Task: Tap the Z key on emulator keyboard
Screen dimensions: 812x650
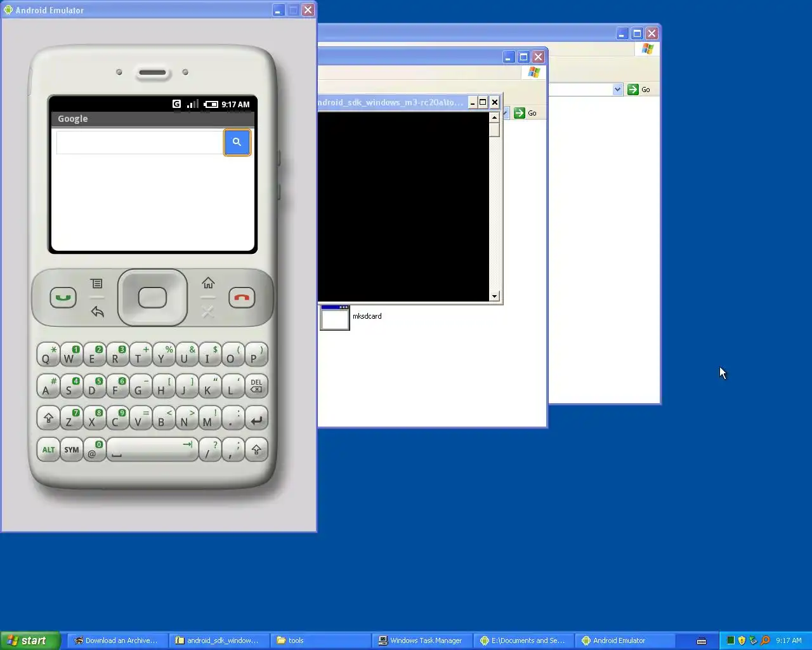Action: pyautogui.click(x=71, y=418)
